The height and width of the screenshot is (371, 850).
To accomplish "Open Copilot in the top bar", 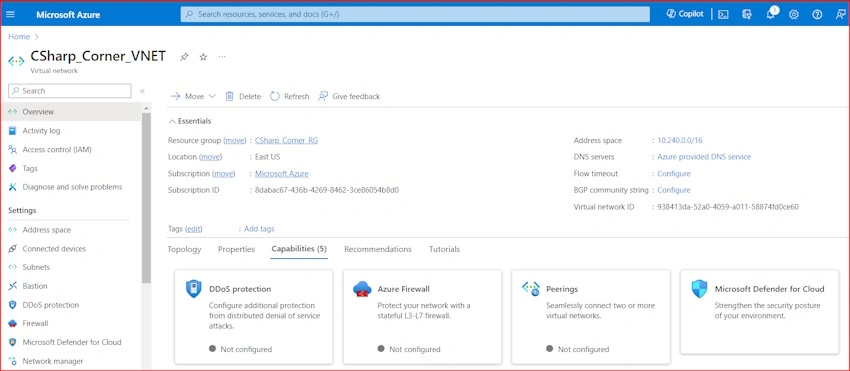I will (x=685, y=14).
